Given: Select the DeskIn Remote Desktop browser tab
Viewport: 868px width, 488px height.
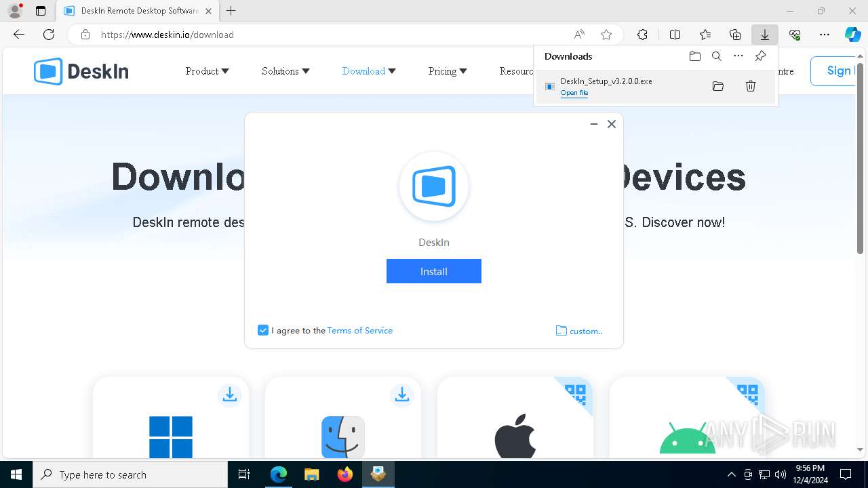Looking at the screenshot, I should click(x=137, y=11).
